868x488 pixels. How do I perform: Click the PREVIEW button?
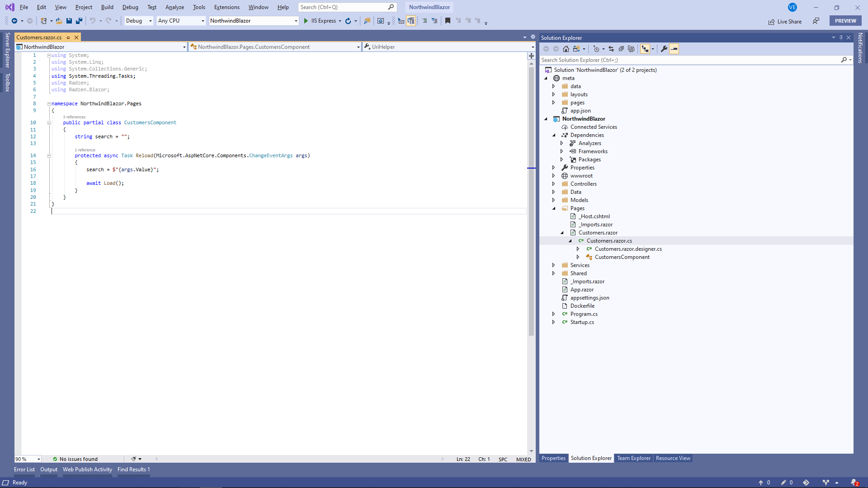(x=845, y=21)
